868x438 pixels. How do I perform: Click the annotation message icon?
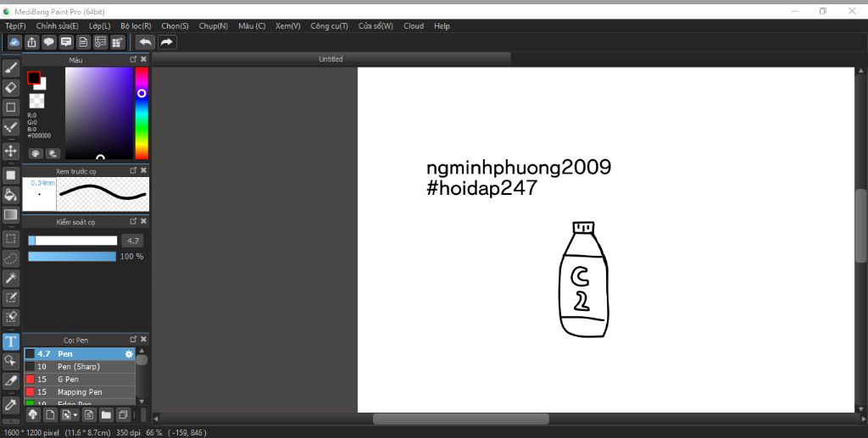point(66,42)
